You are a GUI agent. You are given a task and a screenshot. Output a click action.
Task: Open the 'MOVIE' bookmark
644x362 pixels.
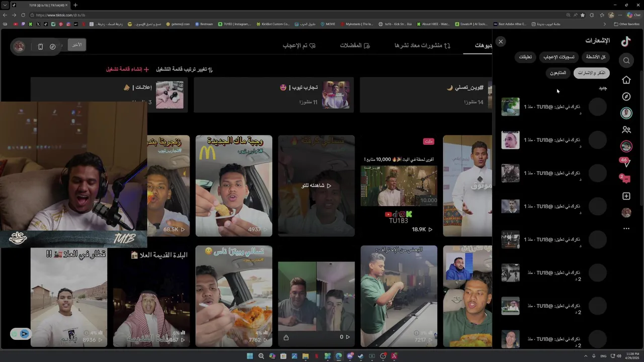(327, 24)
